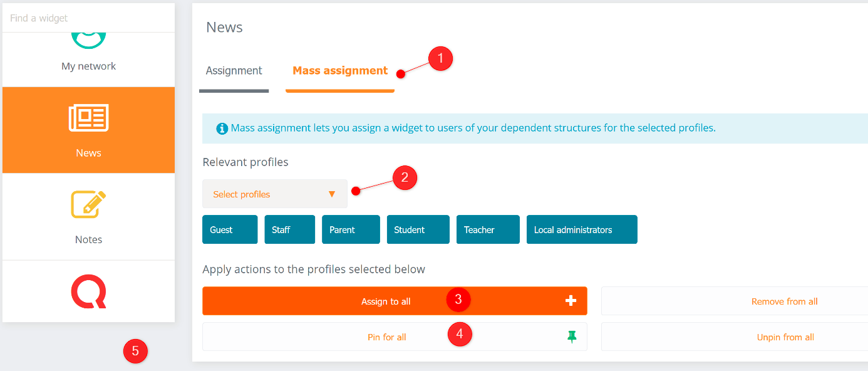Click the News newspaper icon in the sidebar
Image resolution: width=868 pixels, height=371 pixels.
click(x=88, y=117)
